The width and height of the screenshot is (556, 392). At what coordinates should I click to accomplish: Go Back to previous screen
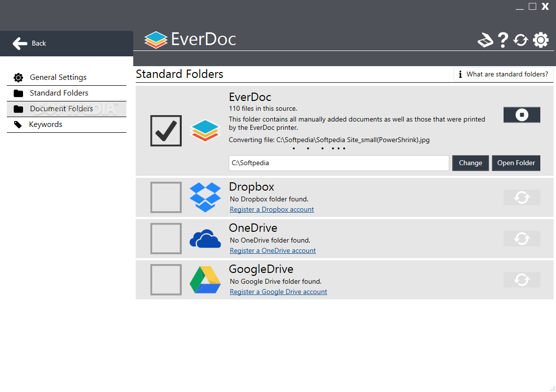pos(67,43)
